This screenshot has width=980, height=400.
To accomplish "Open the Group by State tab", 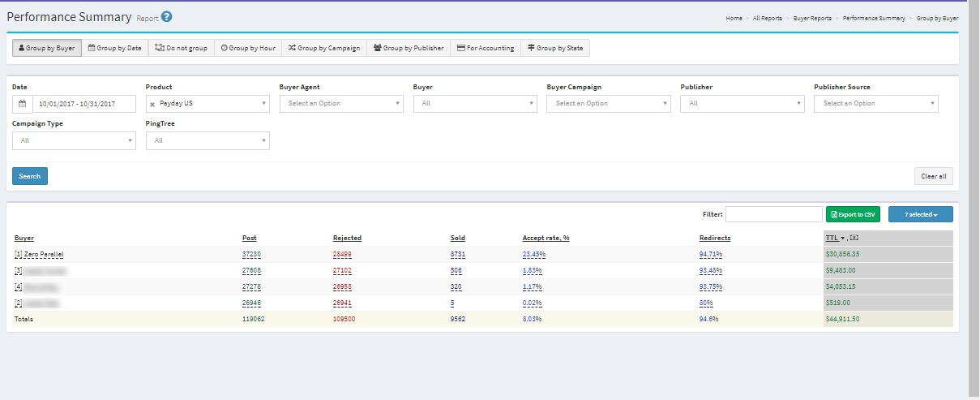I will [555, 48].
